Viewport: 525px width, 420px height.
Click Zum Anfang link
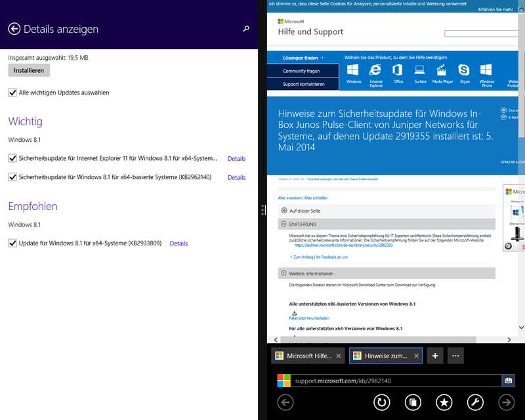pos(302,257)
